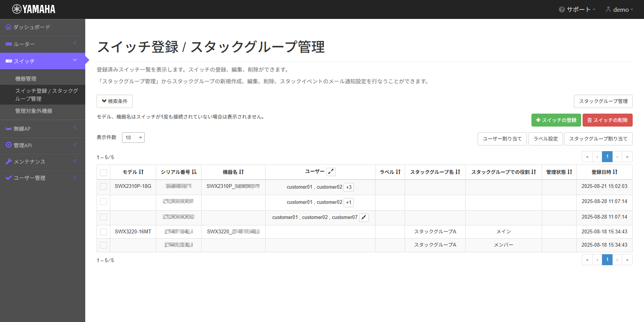Go to next page using bottom › icon
This screenshot has height=322, width=644.
coord(617,260)
